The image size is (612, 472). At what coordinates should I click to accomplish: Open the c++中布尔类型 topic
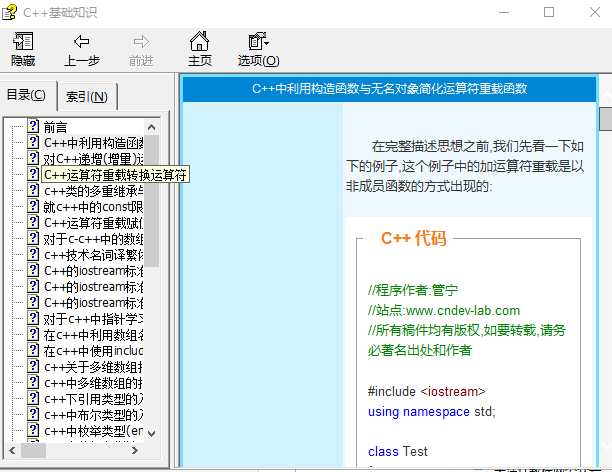point(94,415)
